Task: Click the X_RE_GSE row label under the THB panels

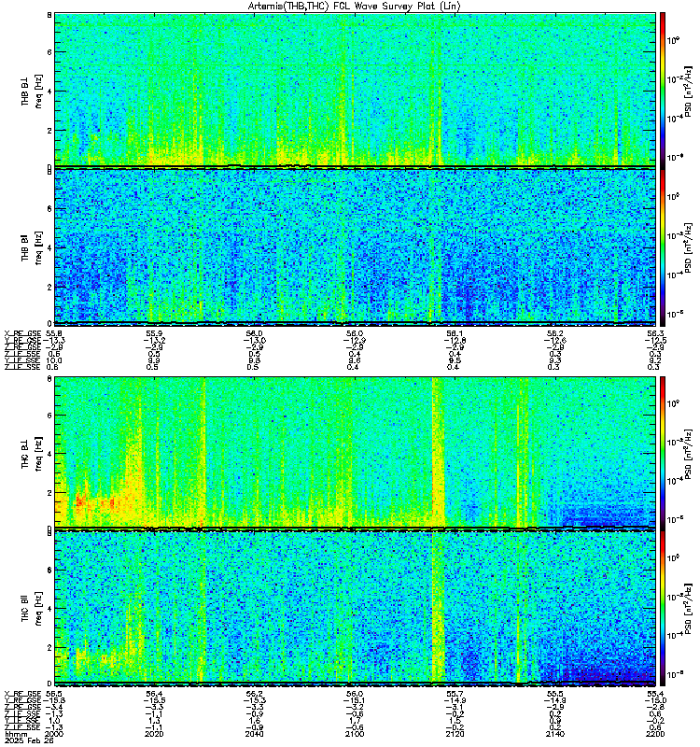Action: (x=22, y=333)
